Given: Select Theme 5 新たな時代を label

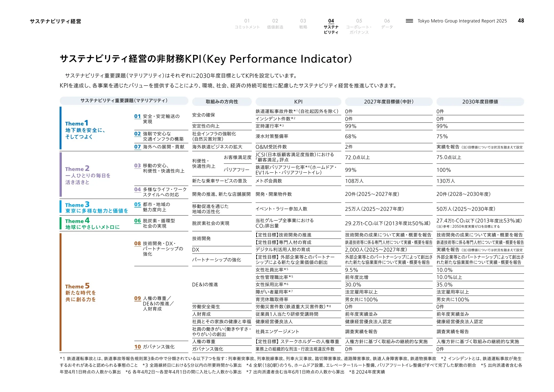Looking at the screenshot, I should tap(80, 292).
